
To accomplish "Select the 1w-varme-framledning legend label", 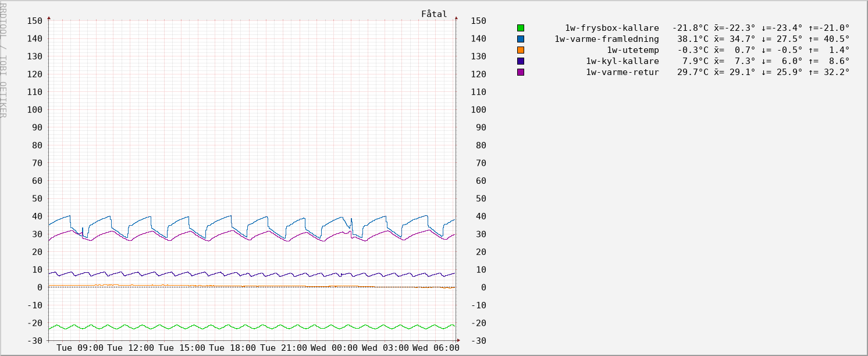I will [606, 39].
